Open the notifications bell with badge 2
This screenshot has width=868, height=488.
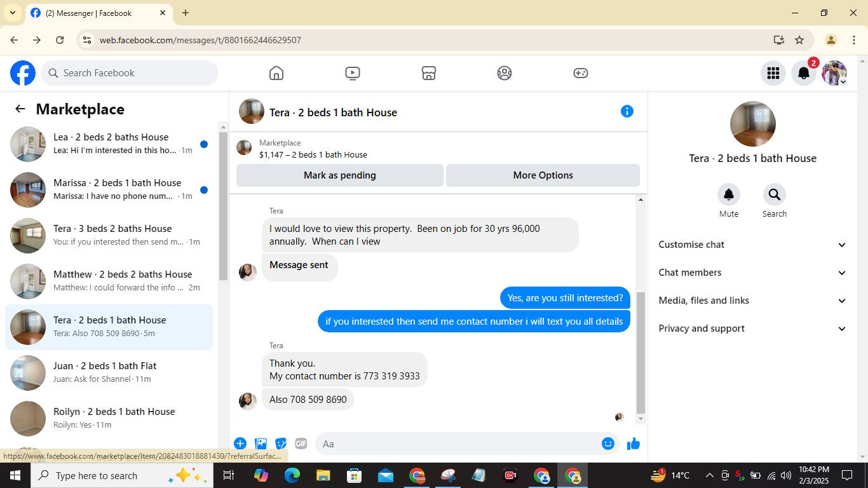804,73
